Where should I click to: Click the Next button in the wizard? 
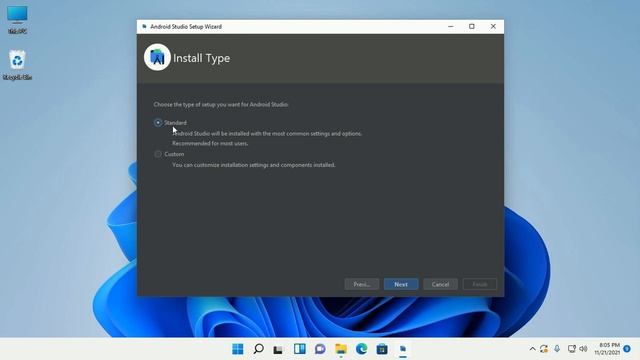(401, 284)
